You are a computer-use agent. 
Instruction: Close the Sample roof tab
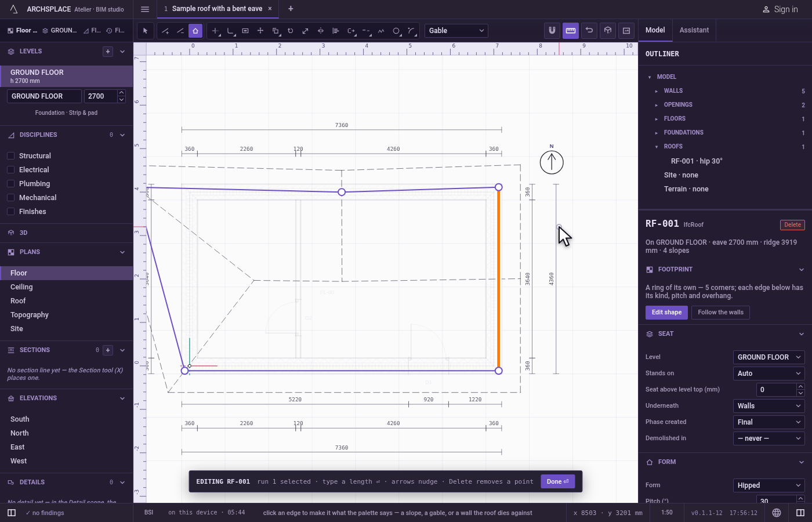click(270, 9)
